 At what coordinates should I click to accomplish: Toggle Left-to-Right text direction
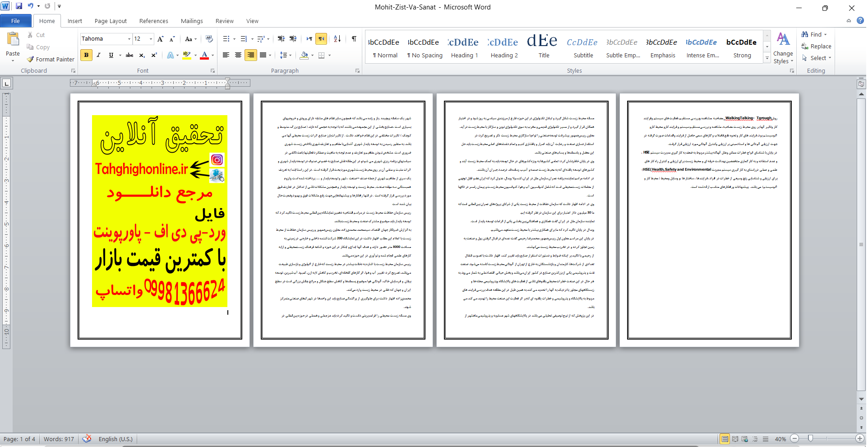309,39
